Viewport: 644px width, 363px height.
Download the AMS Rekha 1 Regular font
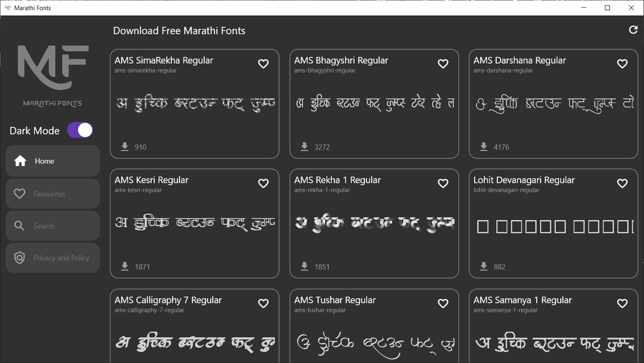pos(304,266)
